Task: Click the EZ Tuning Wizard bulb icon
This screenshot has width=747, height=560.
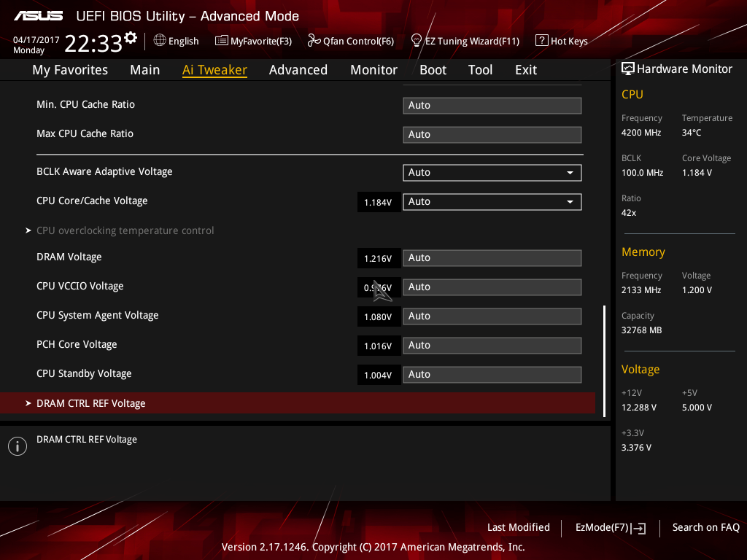Action: [x=416, y=41]
